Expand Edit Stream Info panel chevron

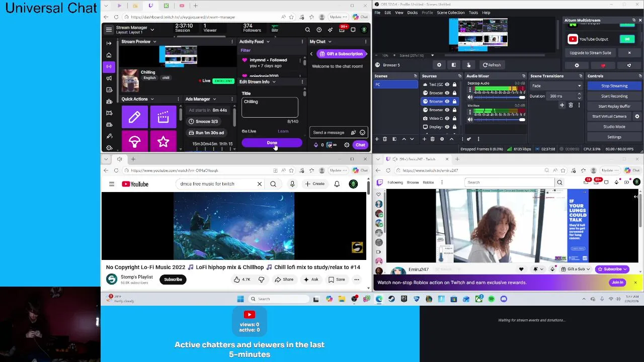(x=274, y=82)
